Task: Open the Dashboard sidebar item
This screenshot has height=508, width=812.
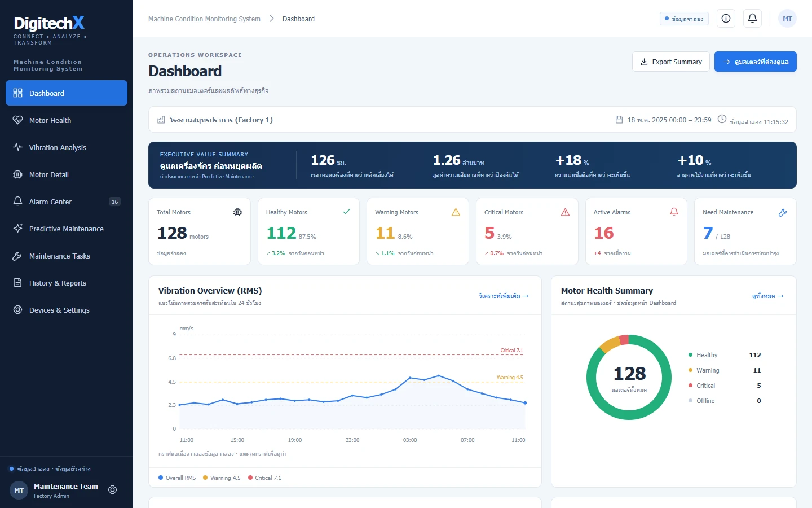Action: (67, 93)
